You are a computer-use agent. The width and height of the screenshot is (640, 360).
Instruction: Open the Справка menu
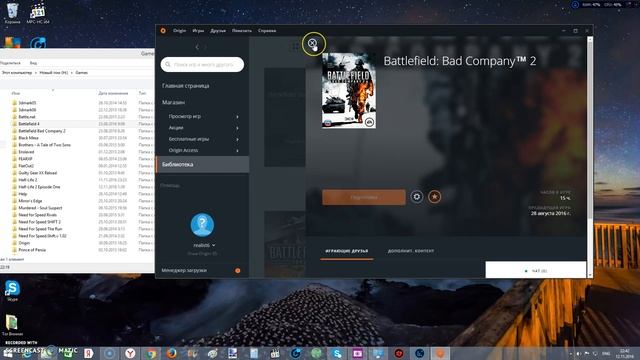click(267, 31)
